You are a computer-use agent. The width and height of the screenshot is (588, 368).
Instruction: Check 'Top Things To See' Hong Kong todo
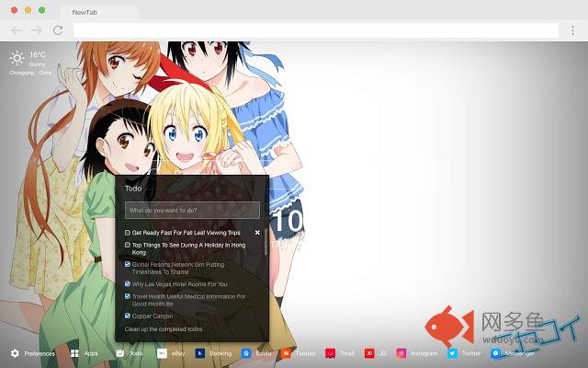[128, 246]
